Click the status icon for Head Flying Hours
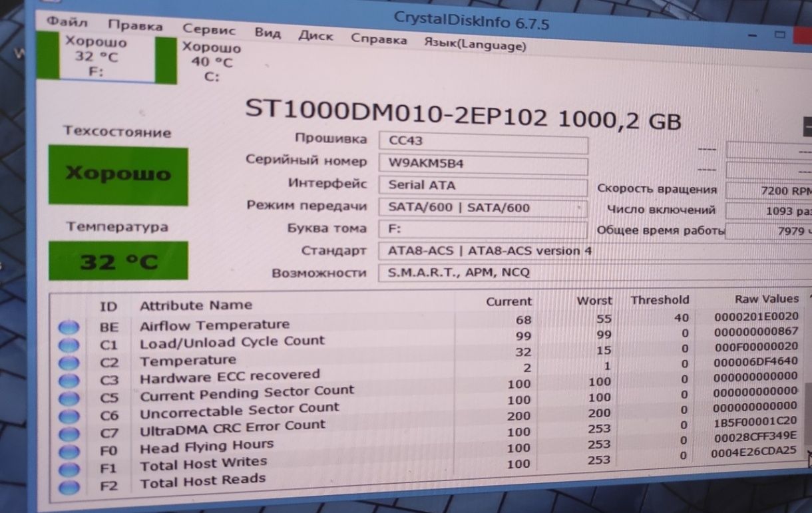Image resolution: width=812 pixels, height=513 pixels. (x=69, y=452)
